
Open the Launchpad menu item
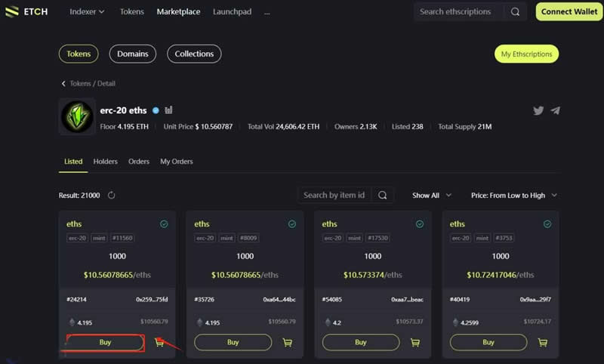pyautogui.click(x=232, y=12)
